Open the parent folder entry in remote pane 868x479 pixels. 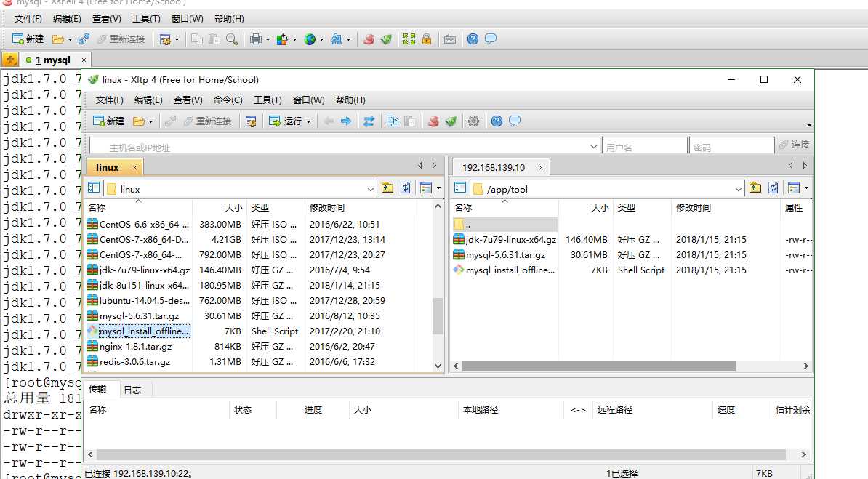(505, 225)
